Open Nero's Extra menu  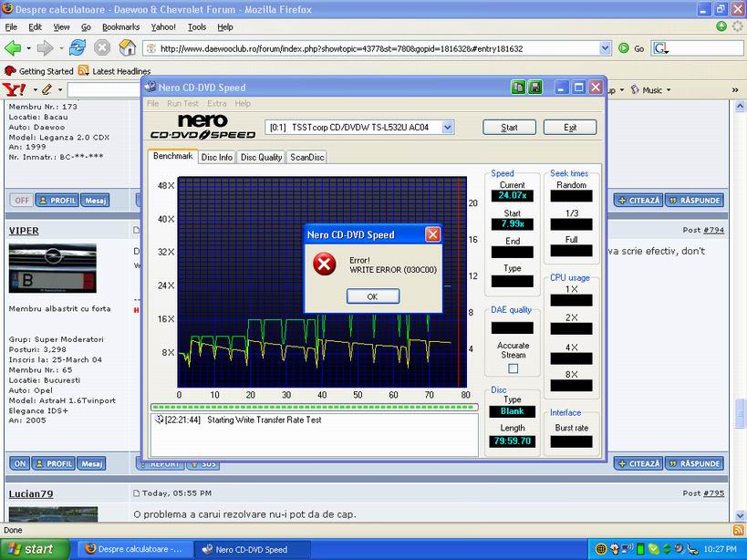216,103
